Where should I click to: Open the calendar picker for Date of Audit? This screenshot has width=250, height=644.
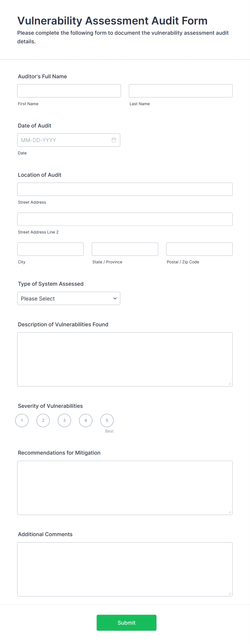pyautogui.click(x=114, y=140)
